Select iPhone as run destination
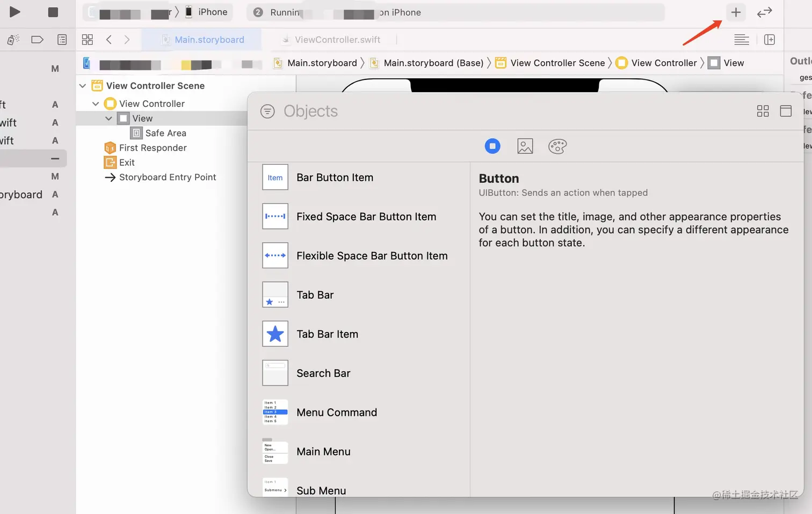 click(207, 12)
